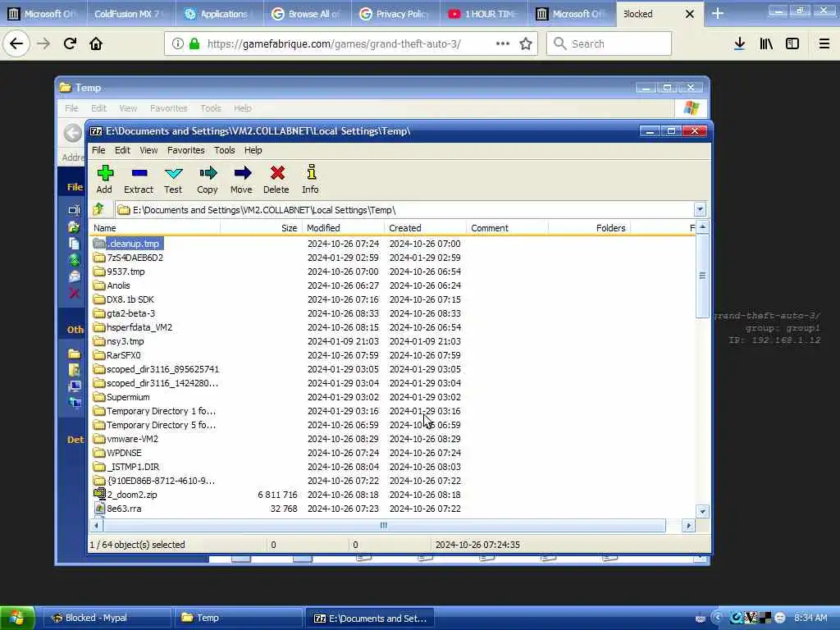The image size is (840, 630).
Task: Select the vmware-VM2 folder
Action: tap(126, 439)
